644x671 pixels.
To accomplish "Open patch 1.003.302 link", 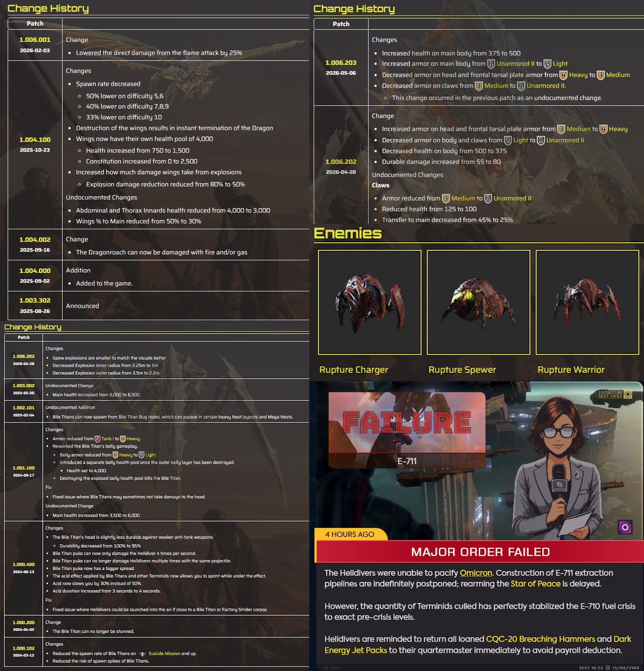I will coord(35,300).
